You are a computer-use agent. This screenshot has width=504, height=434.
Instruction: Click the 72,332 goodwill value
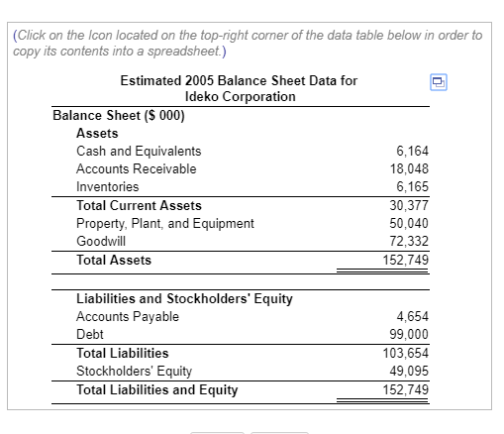[x=409, y=241]
